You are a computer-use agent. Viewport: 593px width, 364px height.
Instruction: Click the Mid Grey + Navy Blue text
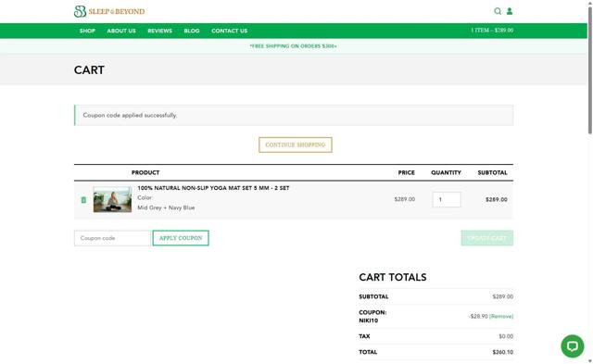click(x=166, y=207)
